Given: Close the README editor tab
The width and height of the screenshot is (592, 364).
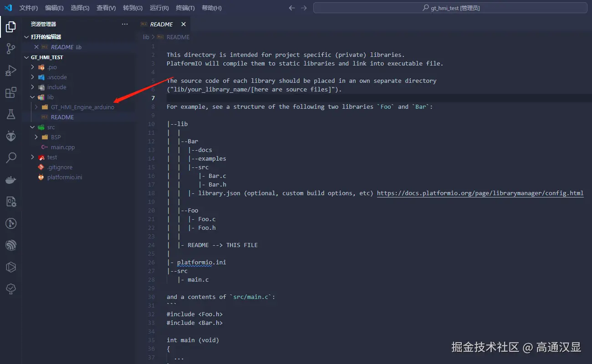Looking at the screenshot, I should [x=184, y=24].
